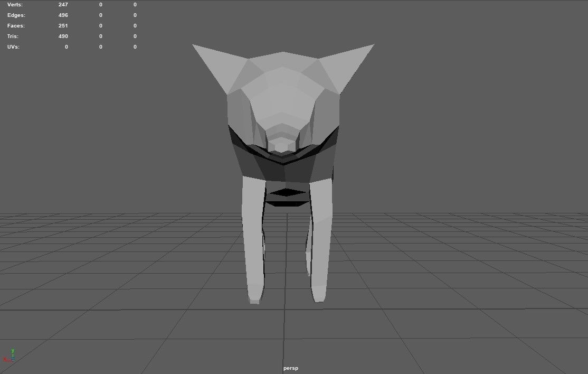Click the vertex count value "247"
This screenshot has width=588, height=374.
[x=63, y=5]
